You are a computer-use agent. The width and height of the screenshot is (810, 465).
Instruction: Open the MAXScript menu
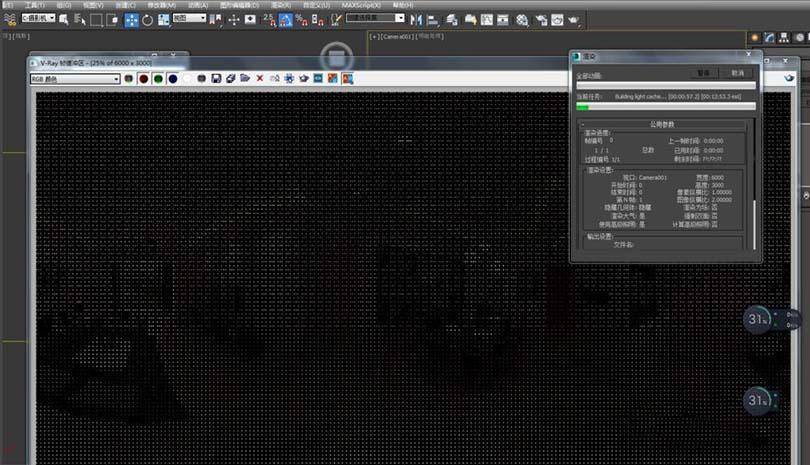click(x=361, y=5)
